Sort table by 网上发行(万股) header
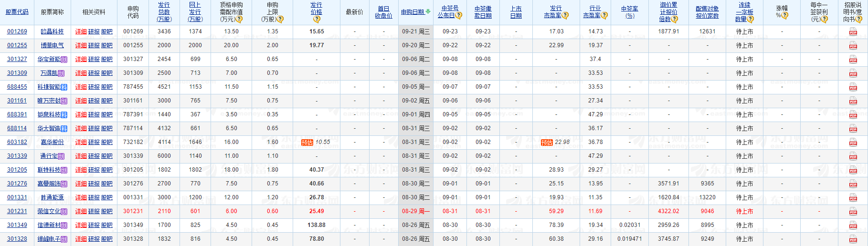This screenshot has width=868, height=246. [x=195, y=12]
